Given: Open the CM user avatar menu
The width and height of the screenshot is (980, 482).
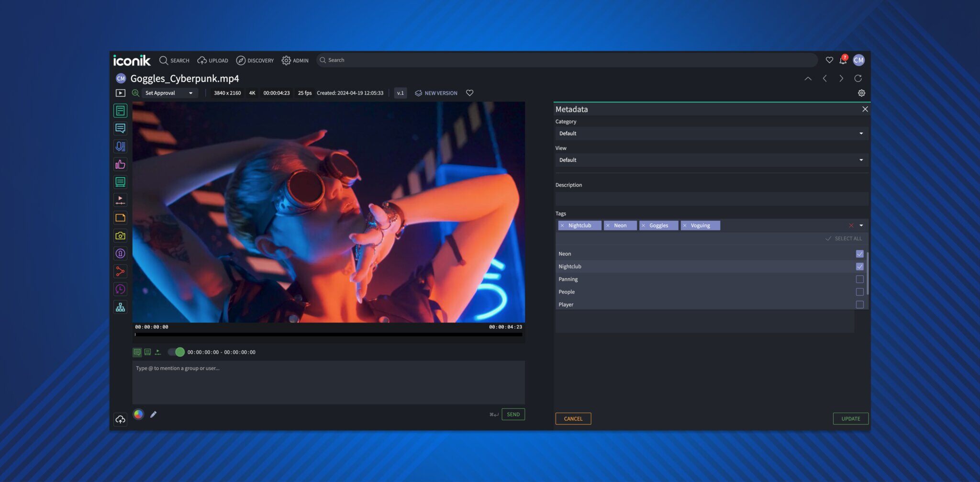Looking at the screenshot, I should pyautogui.click(x=858, y=60).
